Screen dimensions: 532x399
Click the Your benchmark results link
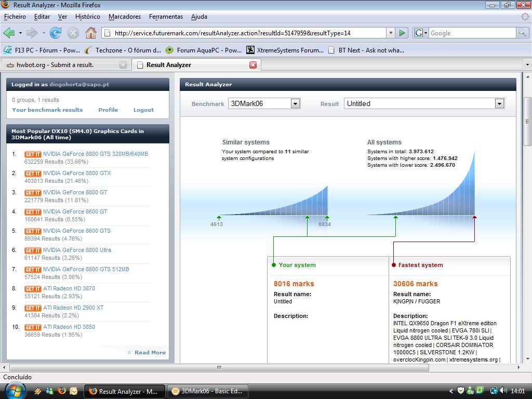[47, 110]
